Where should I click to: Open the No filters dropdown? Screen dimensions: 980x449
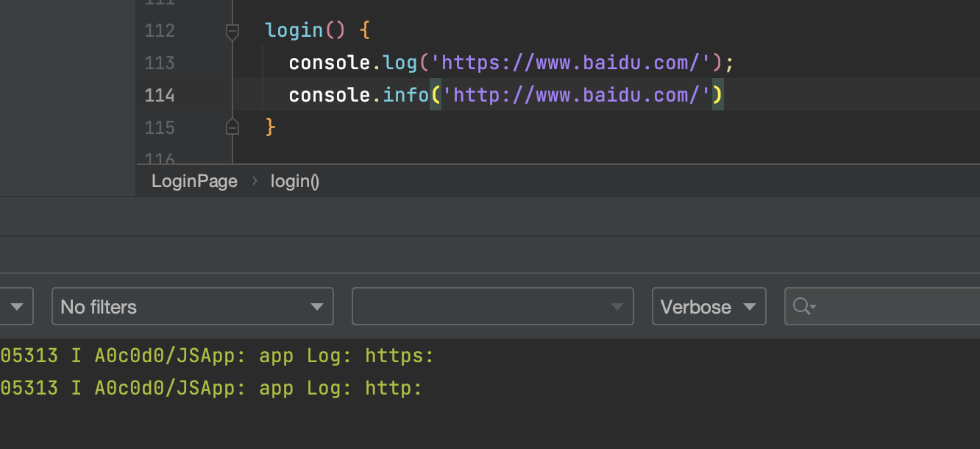pyautogui.click(x=192, y=306)
